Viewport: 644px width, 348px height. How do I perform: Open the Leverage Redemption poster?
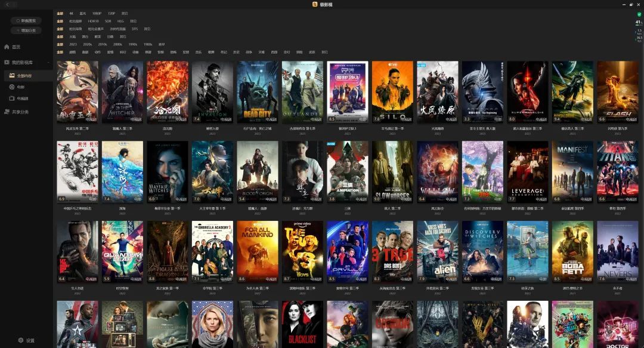click(x=528, y=172)
